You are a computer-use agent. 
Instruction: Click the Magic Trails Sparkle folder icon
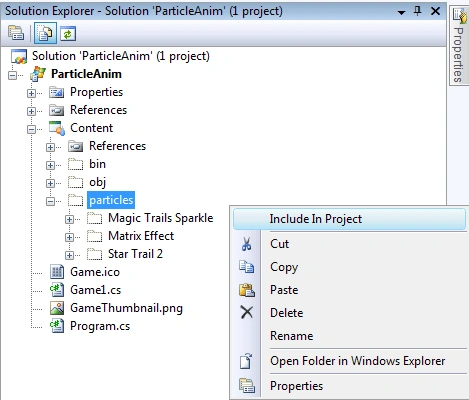[95, 218]
